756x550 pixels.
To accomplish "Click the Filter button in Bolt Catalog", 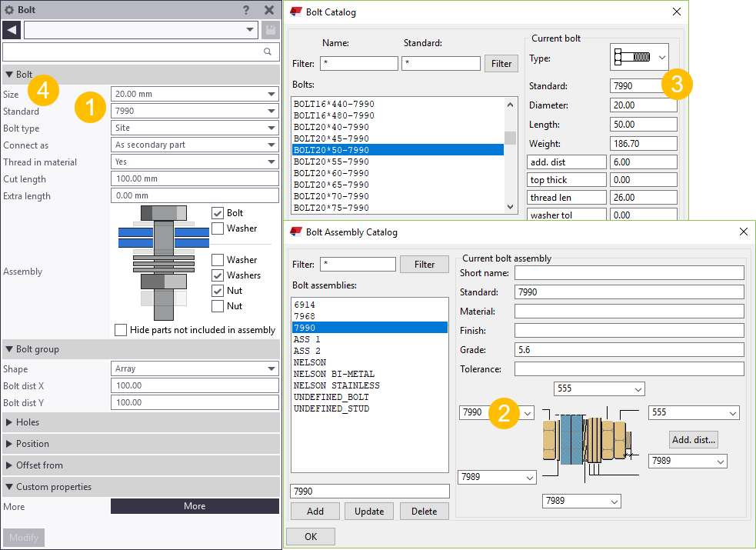I will 501,63.
